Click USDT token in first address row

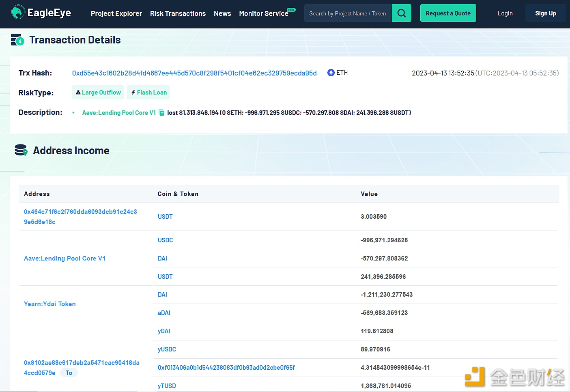coord(165,217)
